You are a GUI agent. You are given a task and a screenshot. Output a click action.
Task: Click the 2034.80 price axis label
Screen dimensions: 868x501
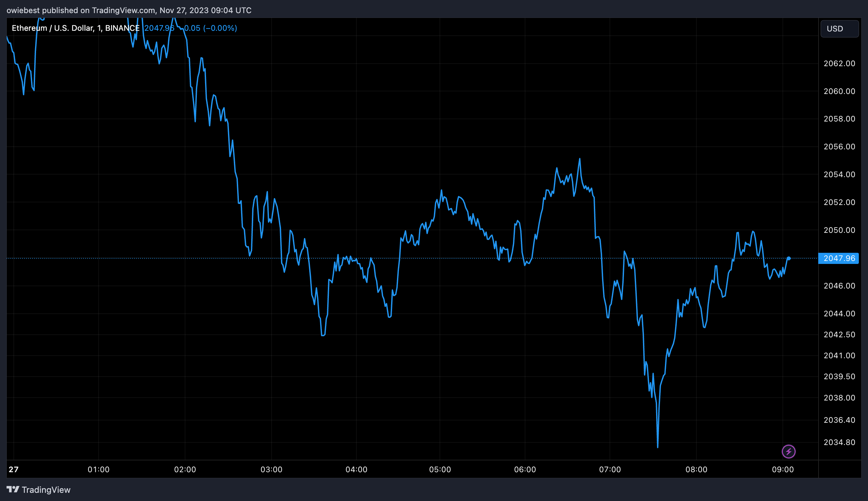tap(840, 442)
